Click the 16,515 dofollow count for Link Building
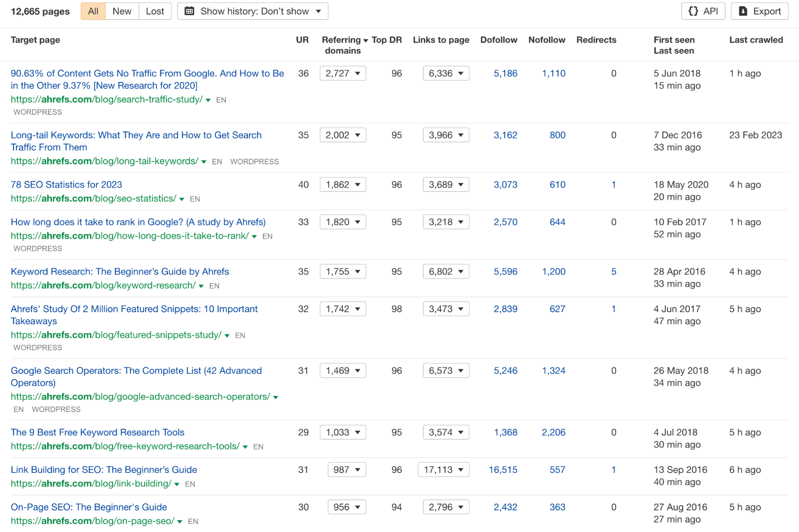 point(502,470)
